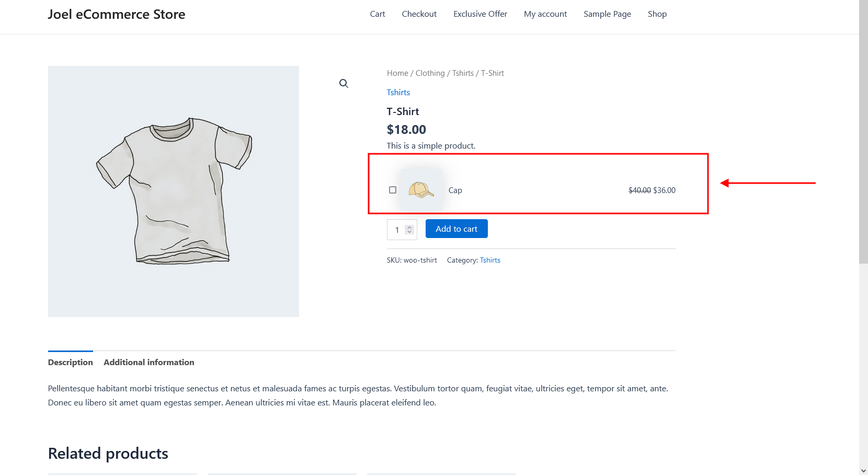Tick the Cap add-on checkbox
This screenshot has width=868, height=475.
[393, 190]
